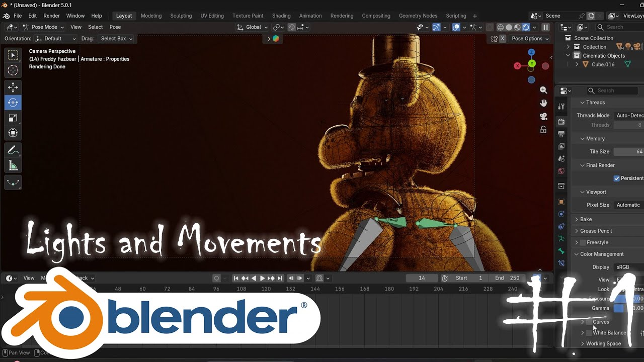Click the End frame 250 field
This screenshot has height=362, width=644.
508,278
